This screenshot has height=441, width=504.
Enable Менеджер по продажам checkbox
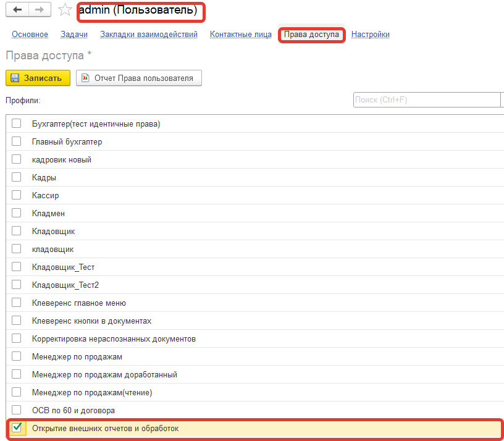[17, 356]
